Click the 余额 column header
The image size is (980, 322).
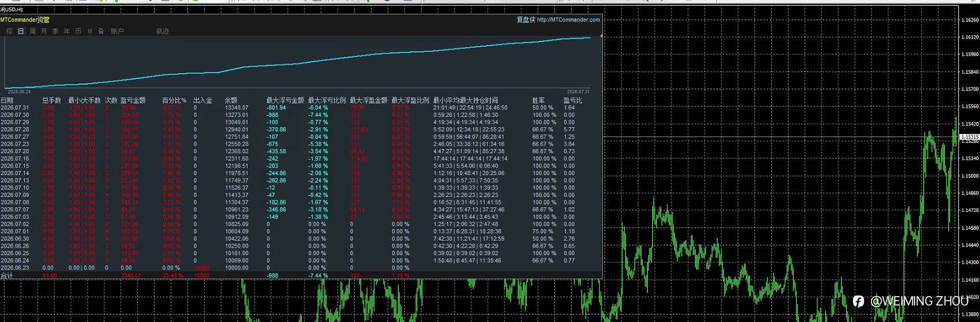pos(231,100)
